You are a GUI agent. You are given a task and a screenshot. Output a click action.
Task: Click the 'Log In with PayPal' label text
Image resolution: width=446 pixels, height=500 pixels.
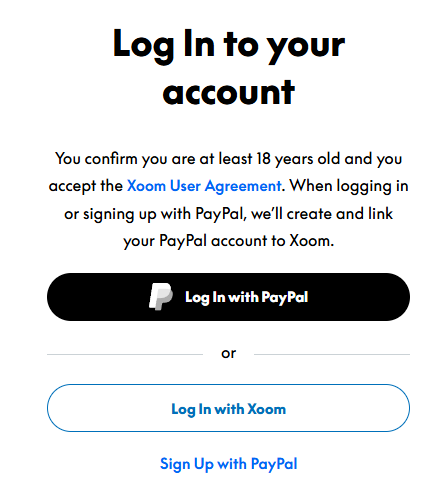pos(247,297)
